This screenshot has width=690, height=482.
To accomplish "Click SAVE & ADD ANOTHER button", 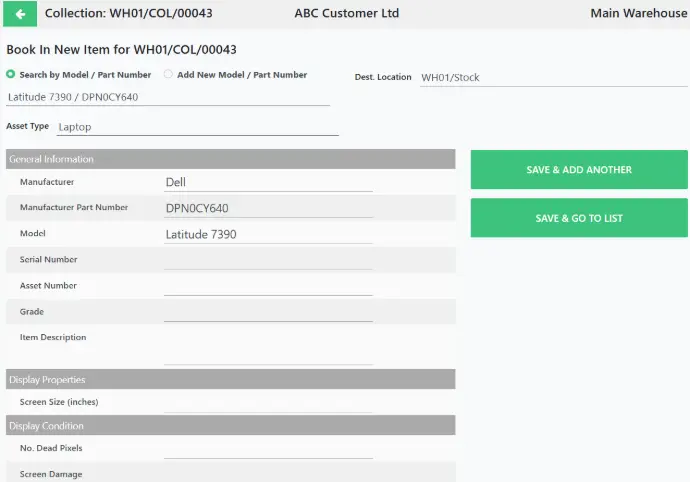I will point(579,169).
